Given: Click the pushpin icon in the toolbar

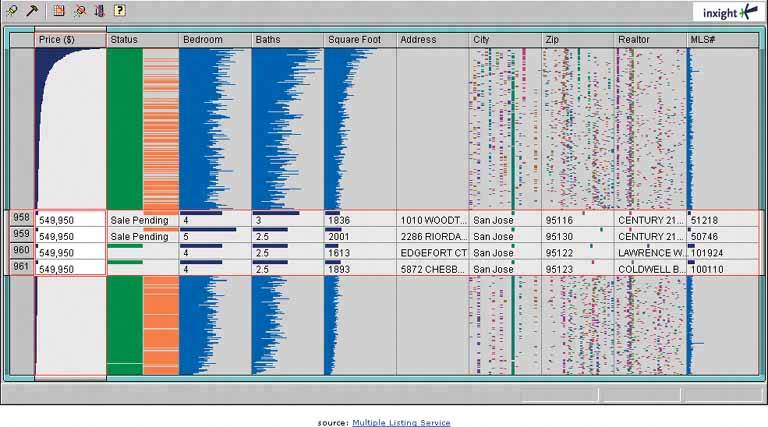Looking at the screenshot, I should point(12,11).
